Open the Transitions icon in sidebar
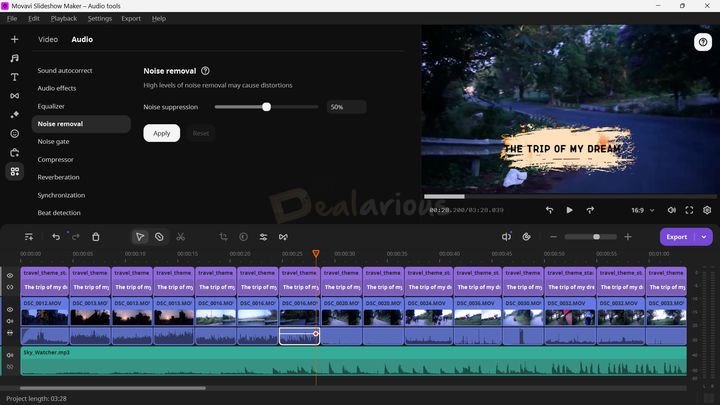Screen dimensions: 720x405 [15, 96]
